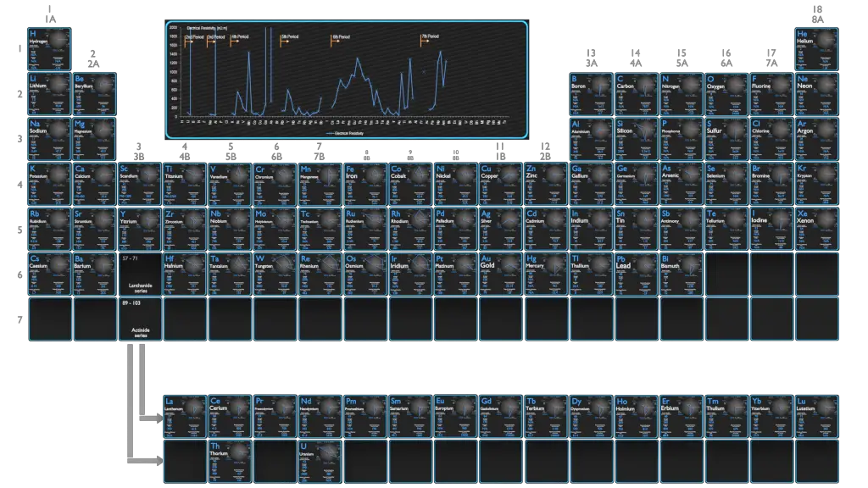
Task: Select the Lutetium element tile
Action: [x=817, y=415]
